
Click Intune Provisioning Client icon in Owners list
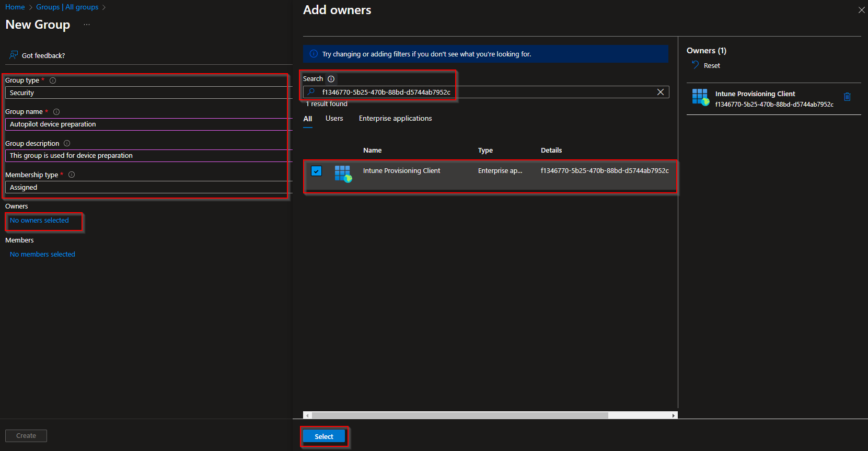(x=700, y=97)
